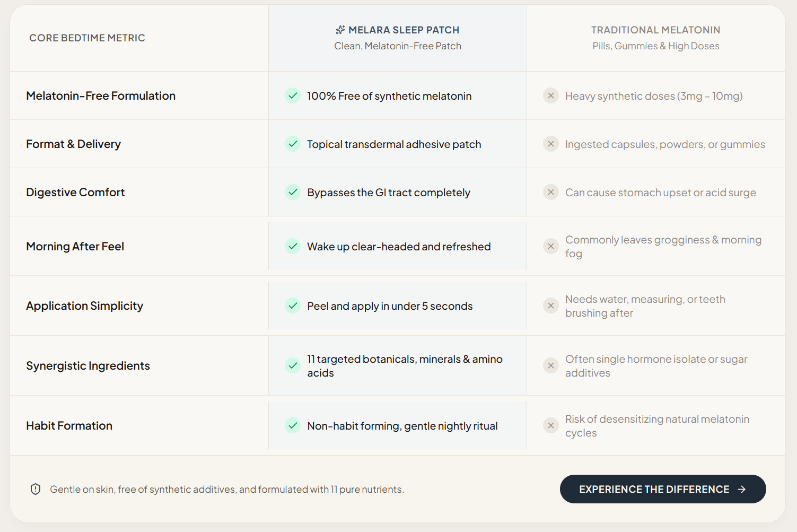Click checkmark beside Non-habit forming, gentle nightly ritual
The image size is (797, 532).
point(293,425)
